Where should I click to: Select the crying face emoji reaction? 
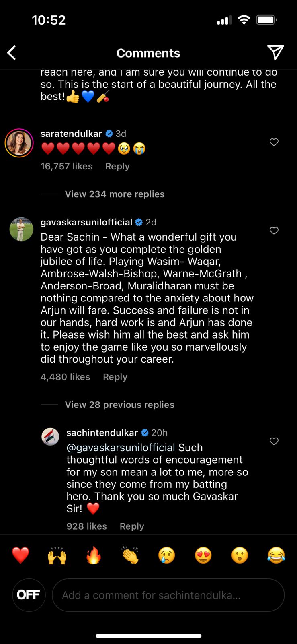(166, 555)
